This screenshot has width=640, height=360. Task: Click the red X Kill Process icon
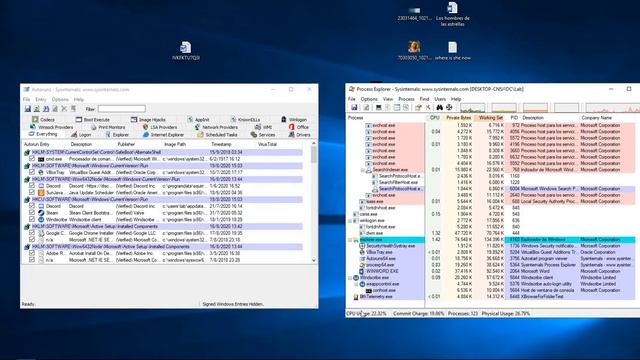click(428, 107)
